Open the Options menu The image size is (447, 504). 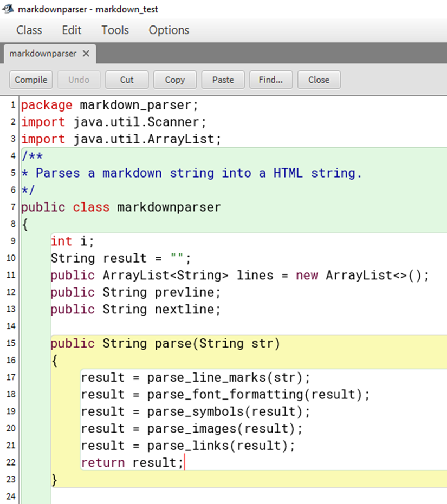tap(169, 30)
